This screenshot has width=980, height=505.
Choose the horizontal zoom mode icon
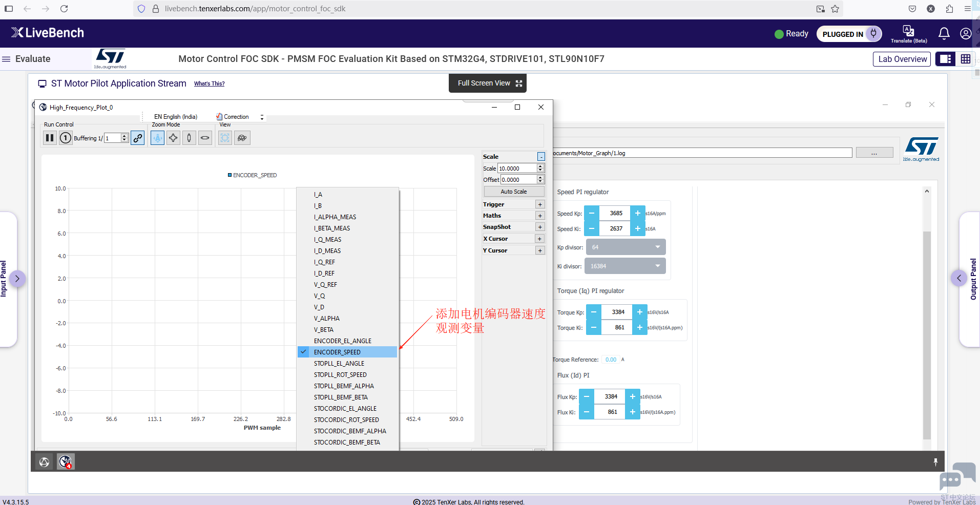tap(205, 138)
